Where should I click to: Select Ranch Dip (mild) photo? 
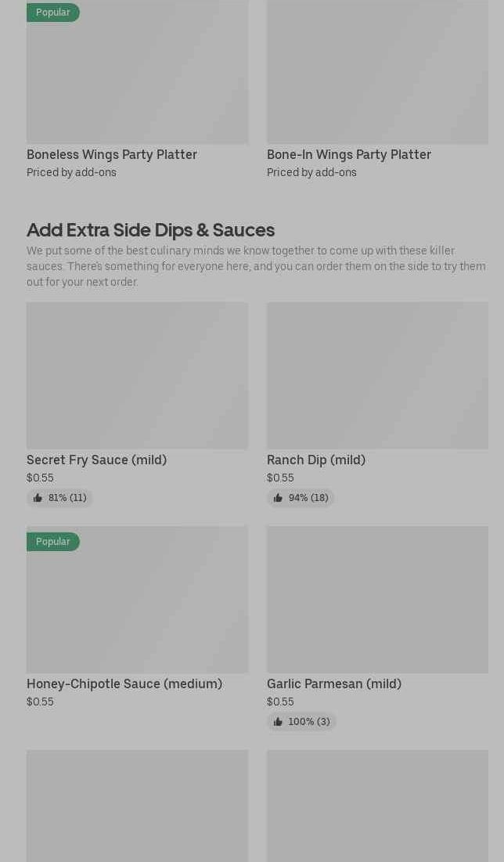(377, 376)
